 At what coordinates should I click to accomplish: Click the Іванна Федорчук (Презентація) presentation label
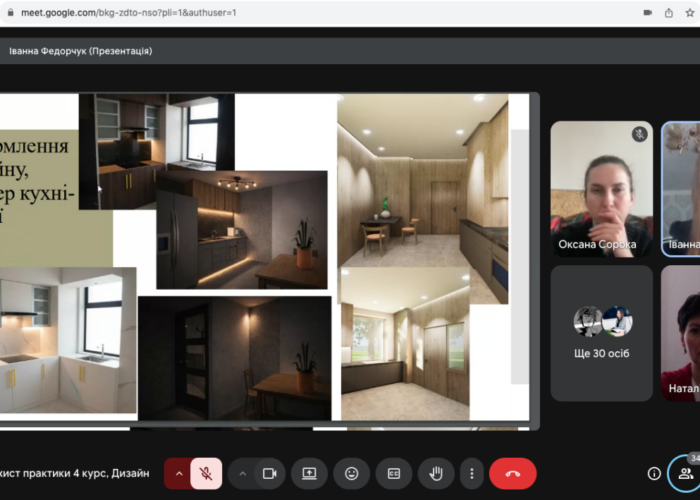point(80,50)
